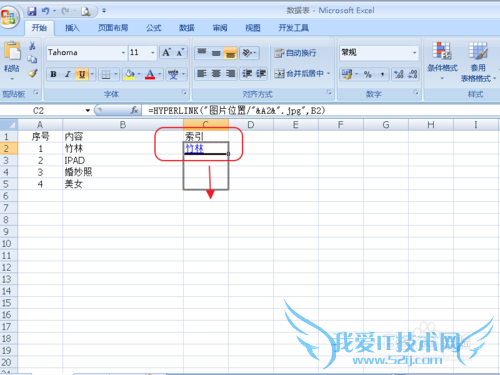Increase the indent

click(x=261, y=74)
